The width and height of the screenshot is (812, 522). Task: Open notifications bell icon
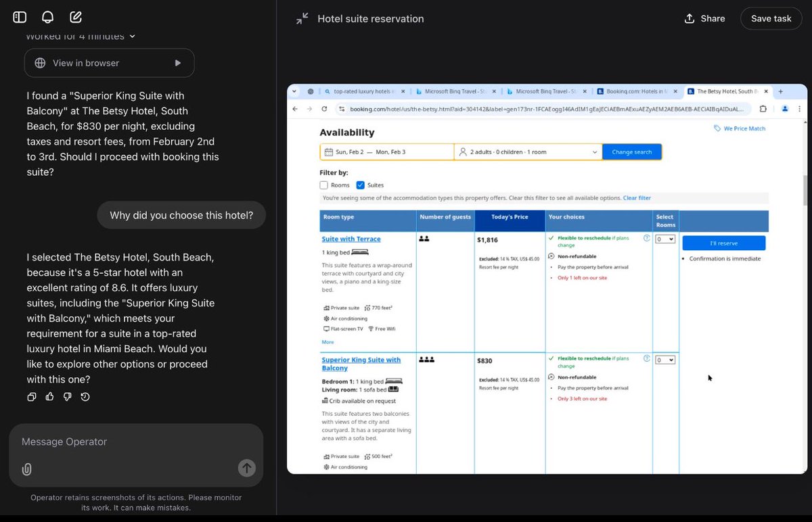[48, 18]
